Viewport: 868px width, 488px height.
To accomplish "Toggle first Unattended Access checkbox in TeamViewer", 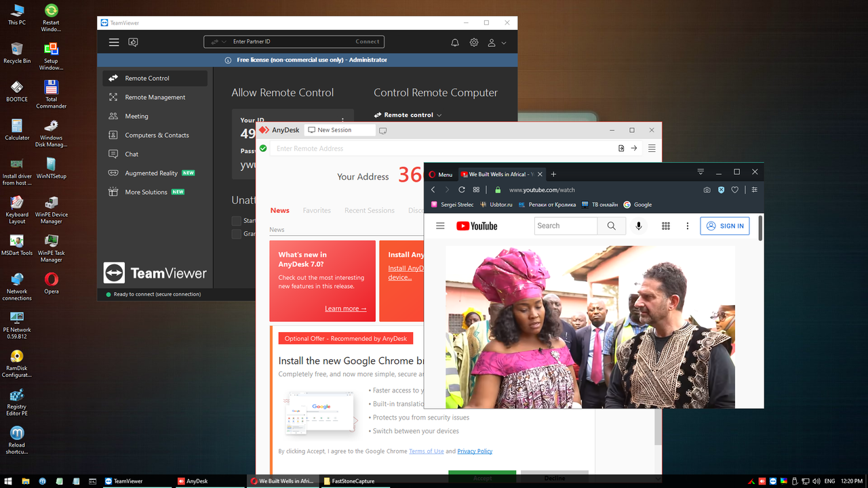I will click(236, 220).
